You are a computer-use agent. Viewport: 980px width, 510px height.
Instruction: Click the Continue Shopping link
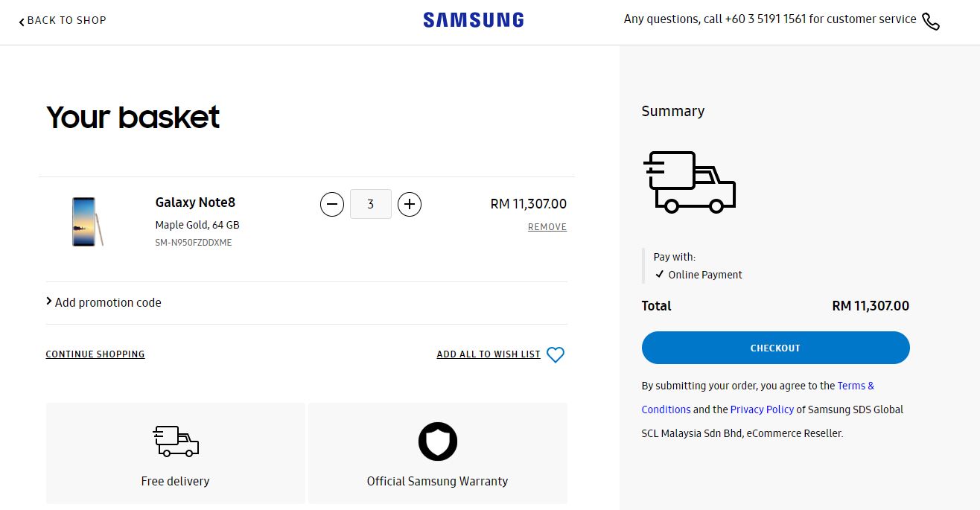click(95, 354)
